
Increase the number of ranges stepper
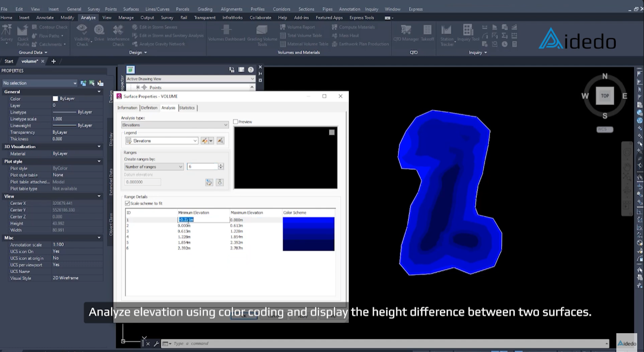coord(221,165)
